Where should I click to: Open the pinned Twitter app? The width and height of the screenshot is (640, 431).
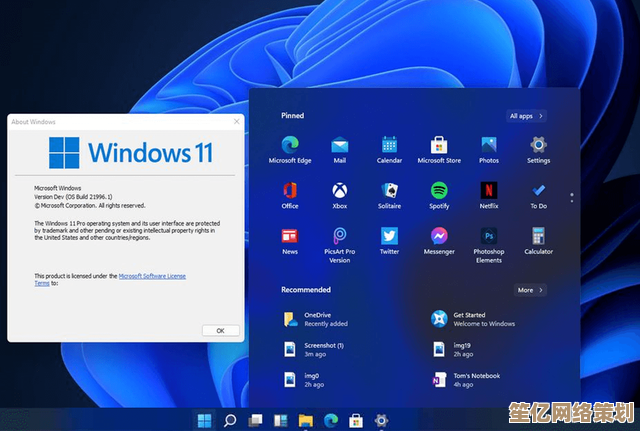tap(389, 237)
